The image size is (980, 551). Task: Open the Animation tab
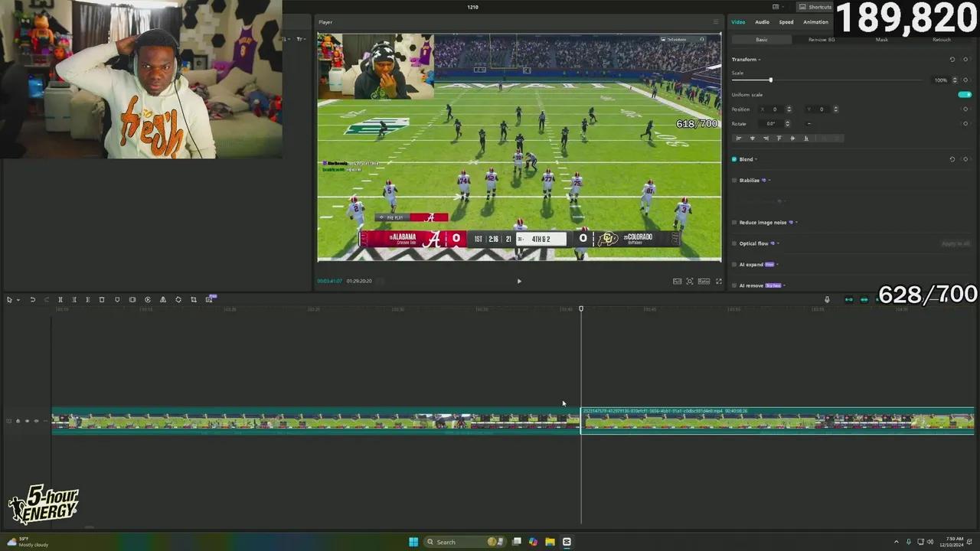click(815, 22)
